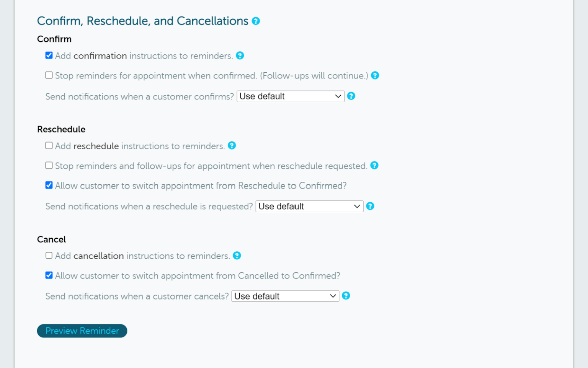Click help icon for cancellation instructions

tap(237, 256)
